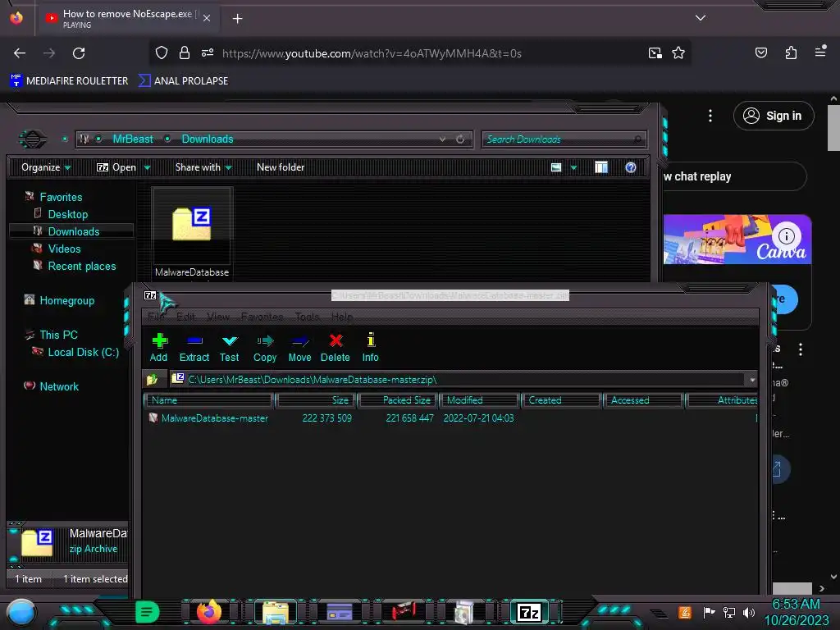Launch Firefox from the taskbar

pyautogui.click(x=209, y=611)
